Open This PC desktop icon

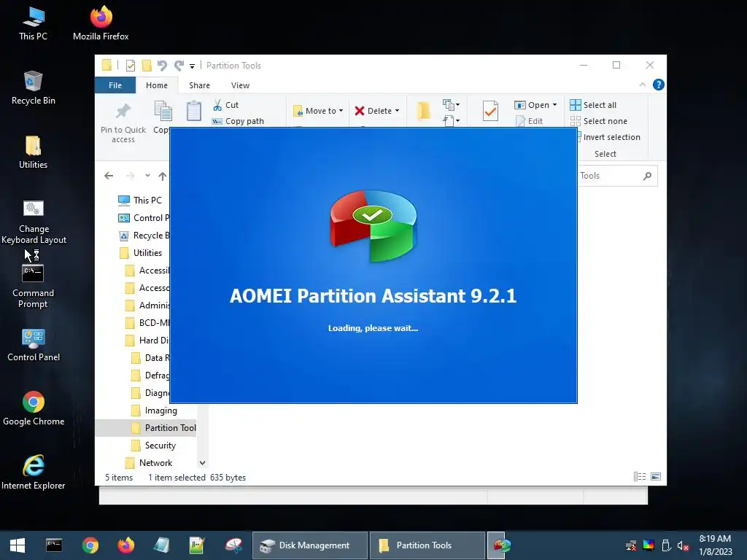pos(34,24)
